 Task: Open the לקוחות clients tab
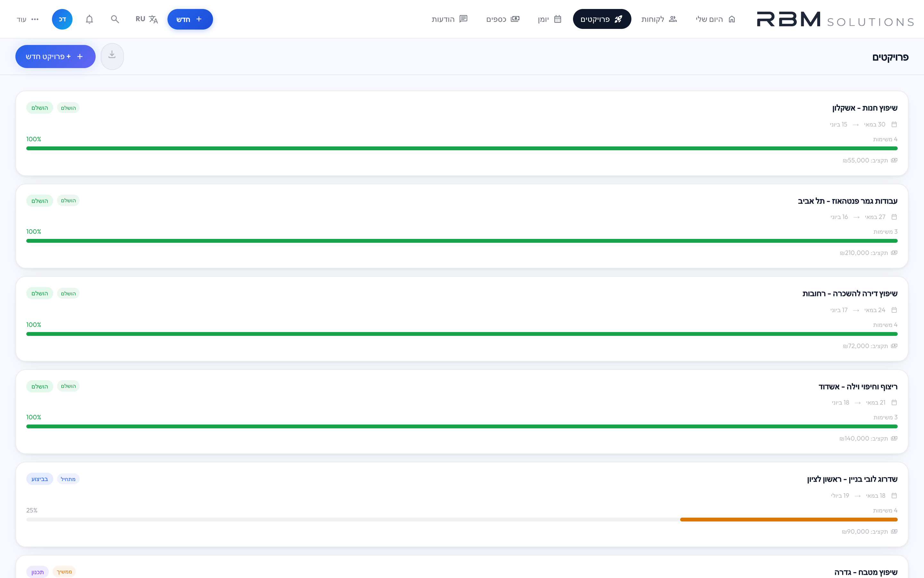tap(659, 19)
